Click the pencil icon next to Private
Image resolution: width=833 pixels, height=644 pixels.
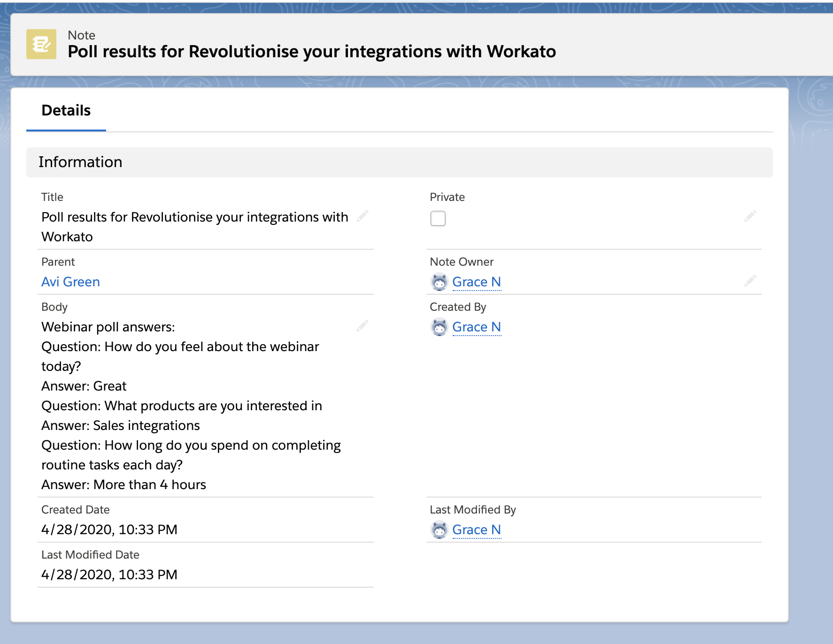(750, 216)
